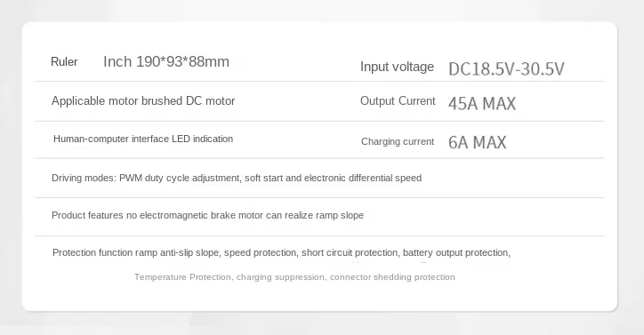Screen dimensions: 644x335
Task: Select the 6A MAX value
Action: (478, 142)
